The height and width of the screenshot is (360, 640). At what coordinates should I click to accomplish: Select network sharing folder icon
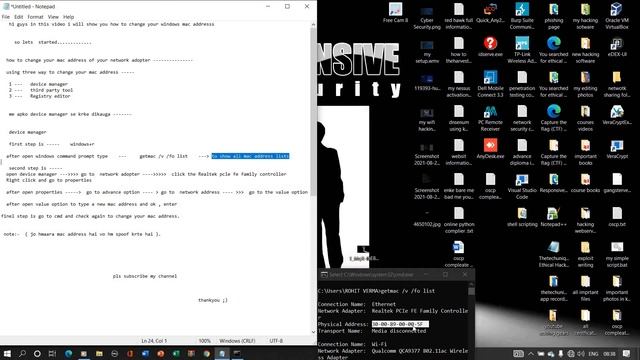617,84
